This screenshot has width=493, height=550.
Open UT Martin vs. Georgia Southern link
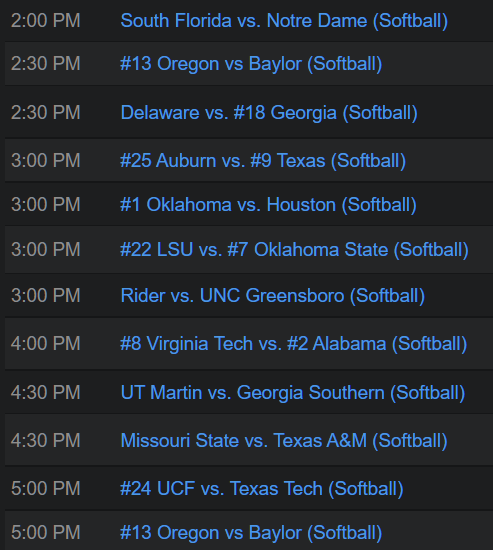click(293, 393)
